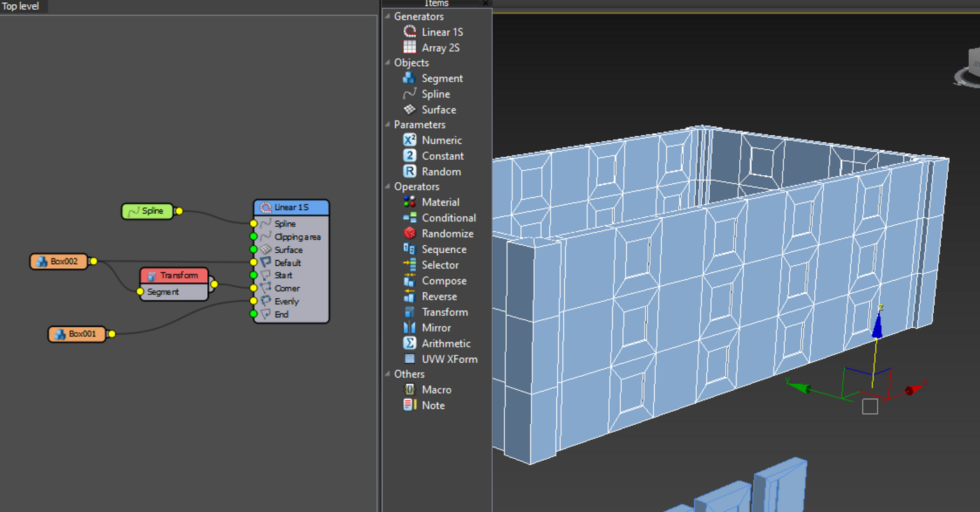Select the Macro item icon
The width and height of the screenshot is (980, 512).
(410, 389)
